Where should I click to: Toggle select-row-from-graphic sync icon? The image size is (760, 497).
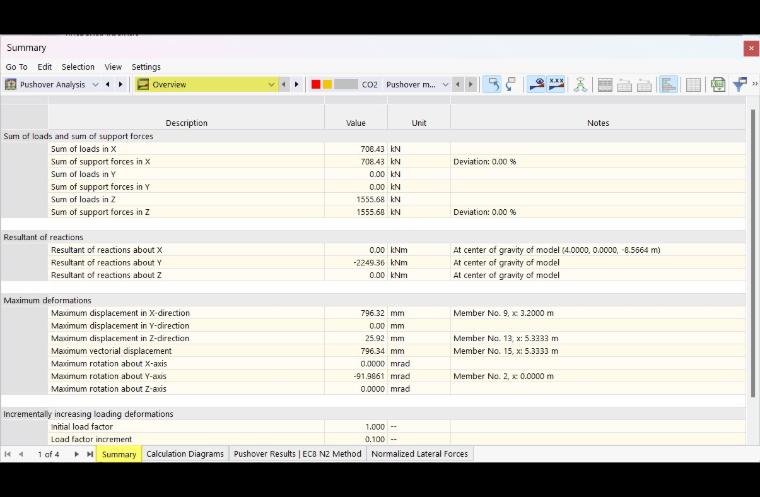(511, 84)
